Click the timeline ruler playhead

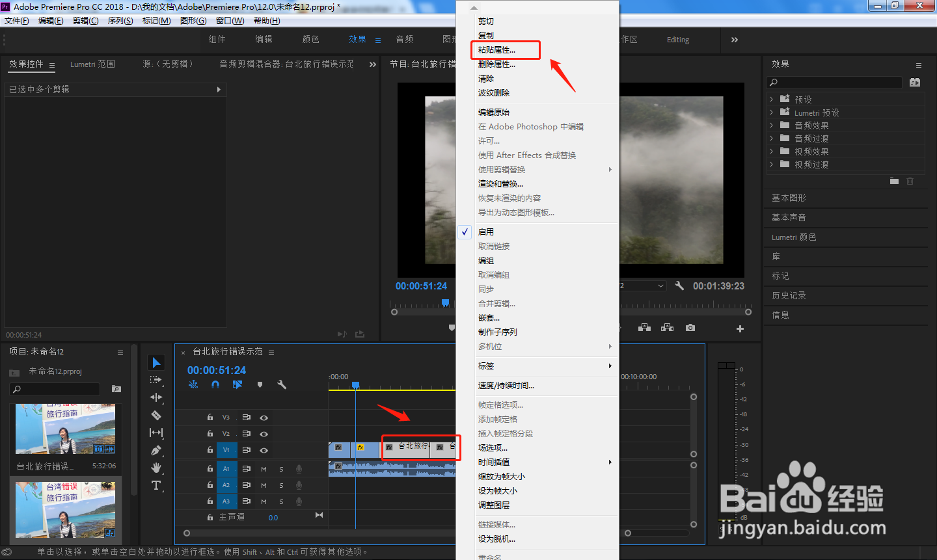point(355,385)
